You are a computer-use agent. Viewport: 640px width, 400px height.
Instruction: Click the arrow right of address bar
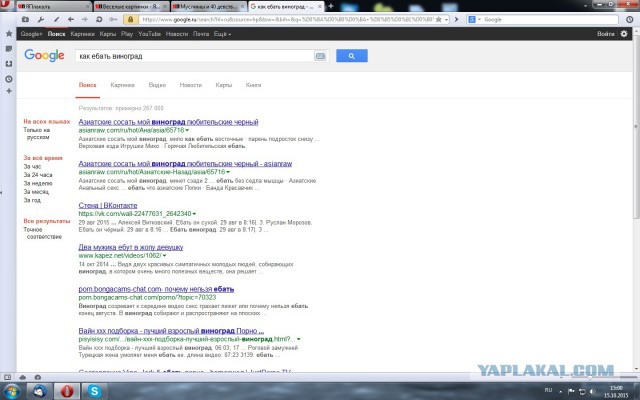click(x=456, y=19)
